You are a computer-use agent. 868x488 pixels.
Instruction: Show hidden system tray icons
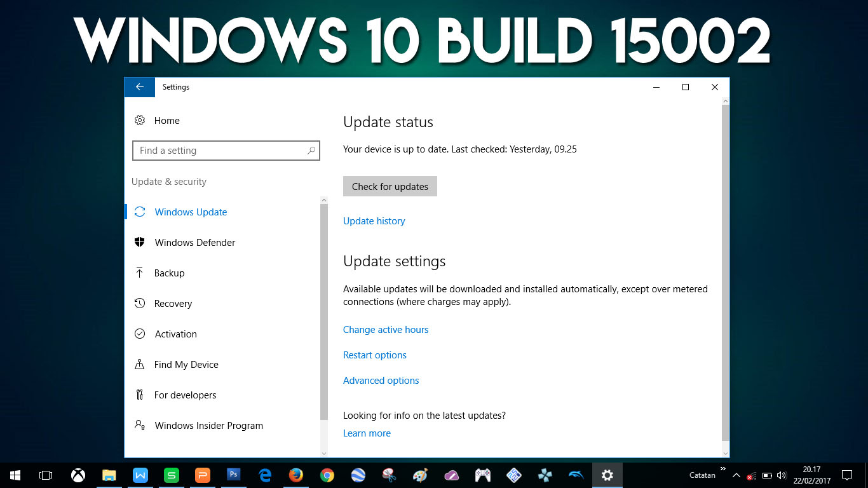point(736,475)
